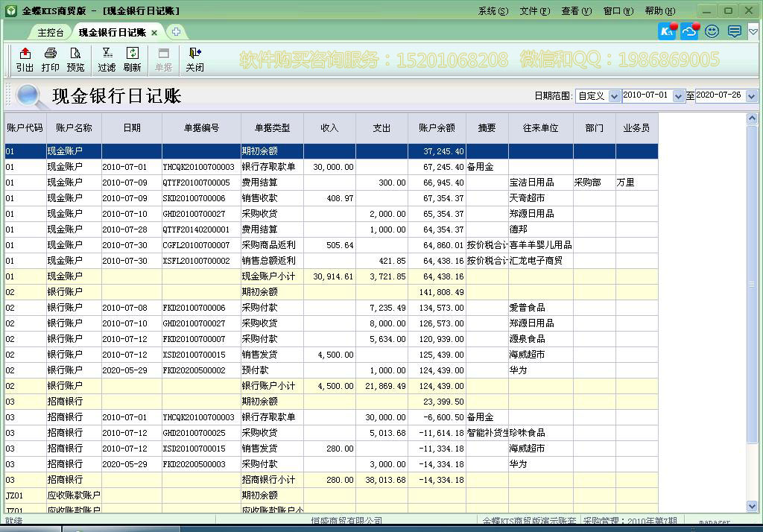Close the 现金银行日记账 tab
This screenshot has width=763, height=532.
[x=154, y=33]
